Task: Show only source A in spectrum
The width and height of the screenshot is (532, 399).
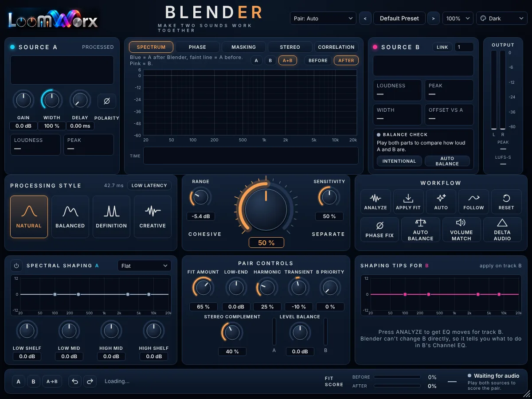Action: pos(256,60)
